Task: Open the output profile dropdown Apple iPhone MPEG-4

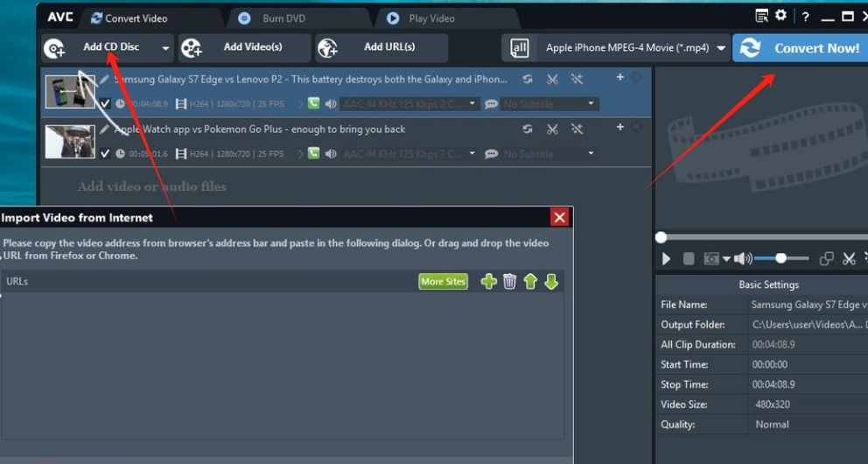Action: point(635,48)
